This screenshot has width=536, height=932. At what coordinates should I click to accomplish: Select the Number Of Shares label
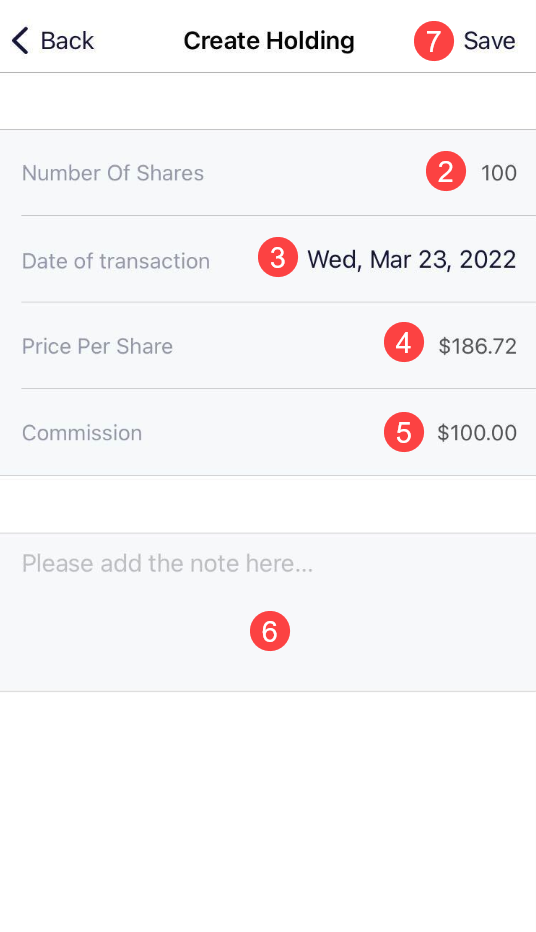pos(113,173)
